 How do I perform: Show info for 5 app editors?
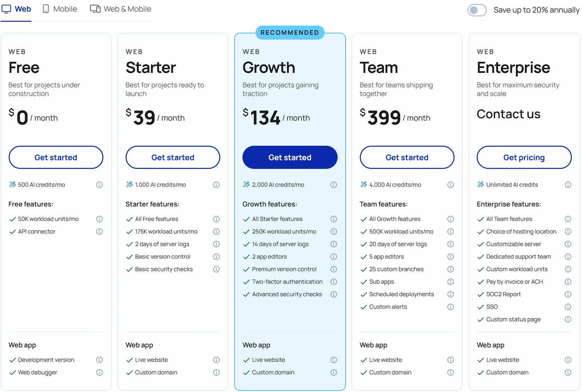[451, 257]
